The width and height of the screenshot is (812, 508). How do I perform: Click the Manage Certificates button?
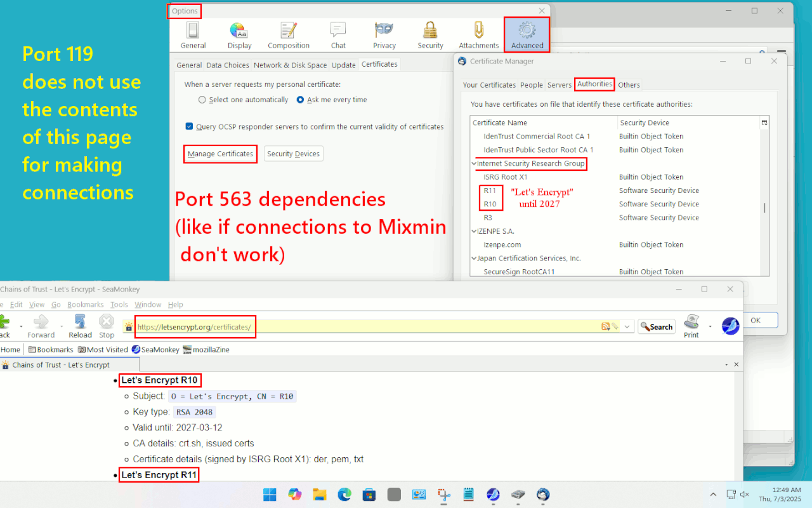click(220, 154)
